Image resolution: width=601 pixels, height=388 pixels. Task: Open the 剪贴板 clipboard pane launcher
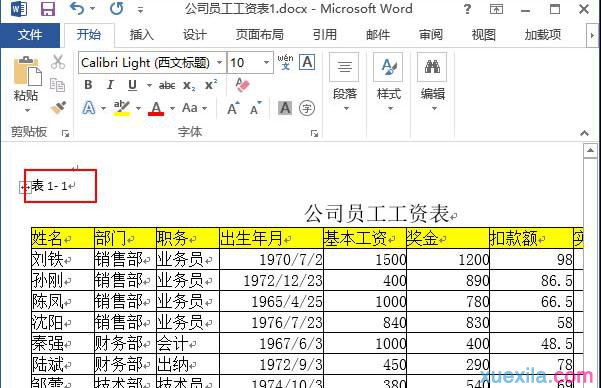pyautogui.click(x=66, y=133)
